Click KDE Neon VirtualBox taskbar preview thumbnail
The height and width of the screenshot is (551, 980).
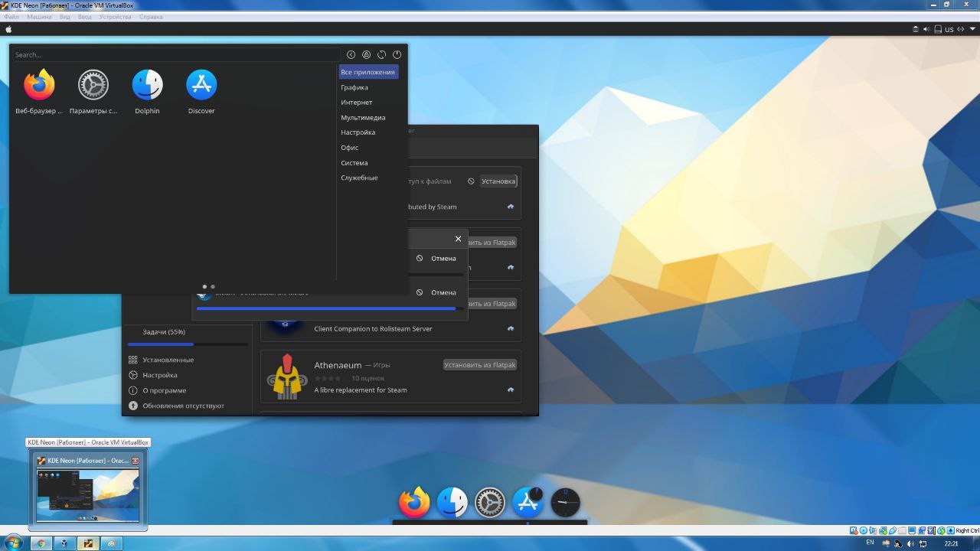(x=88, y=495)
